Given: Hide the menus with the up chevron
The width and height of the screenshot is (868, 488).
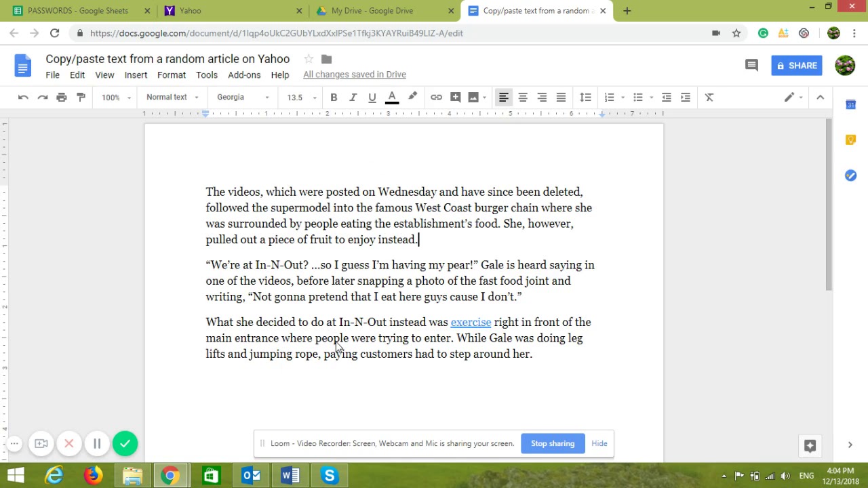Looking at the screenshot, I should pos(820,98).
